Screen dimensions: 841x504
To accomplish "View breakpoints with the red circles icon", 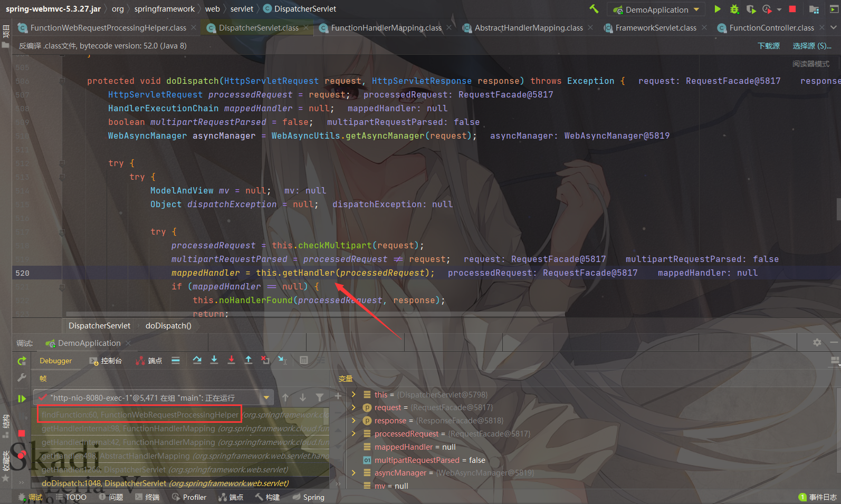I will click(x=22, y=454).
